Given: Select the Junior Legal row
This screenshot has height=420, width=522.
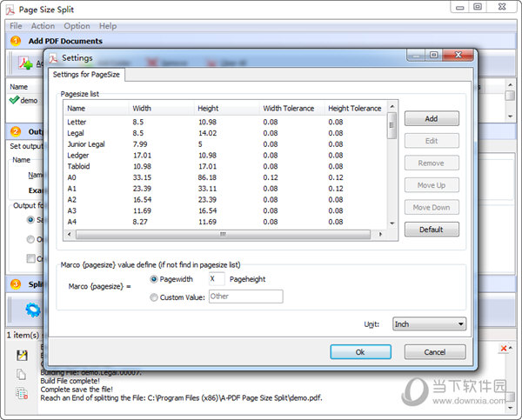Looking at the screenshot, I should [225, 144].
